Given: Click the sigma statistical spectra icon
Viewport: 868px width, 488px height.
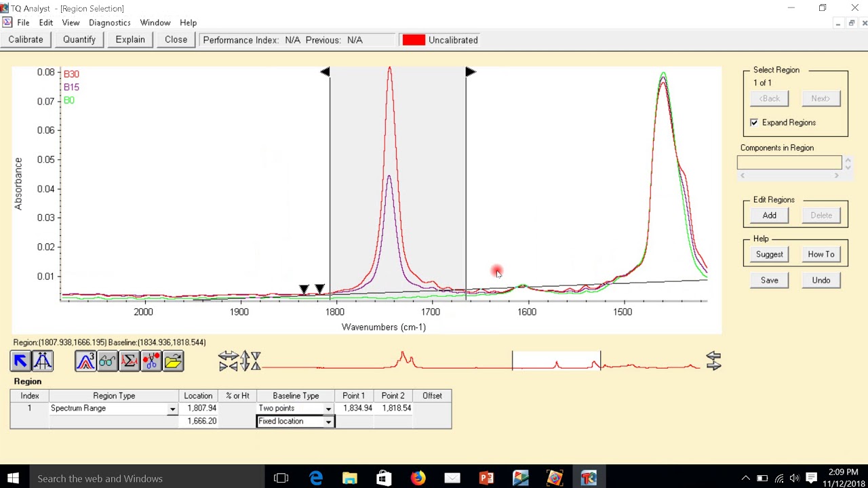Looking at the screenshot, I should 129,361.
